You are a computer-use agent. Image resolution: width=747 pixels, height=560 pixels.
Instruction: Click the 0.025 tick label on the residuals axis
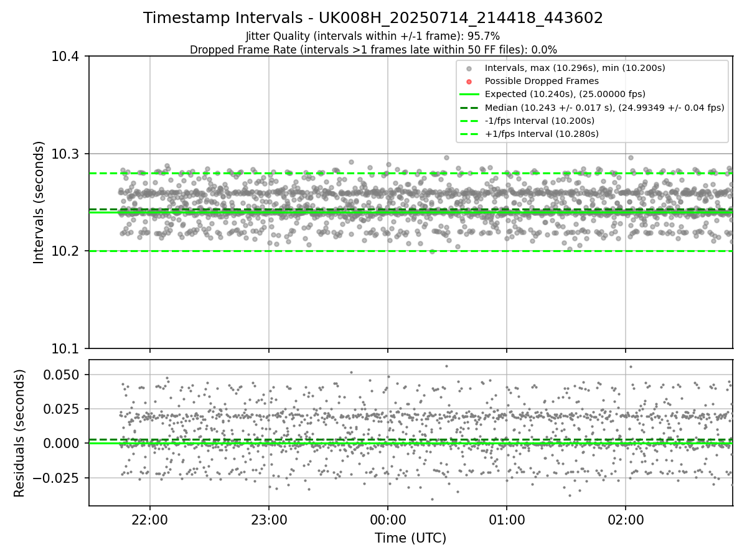[62, 409]
